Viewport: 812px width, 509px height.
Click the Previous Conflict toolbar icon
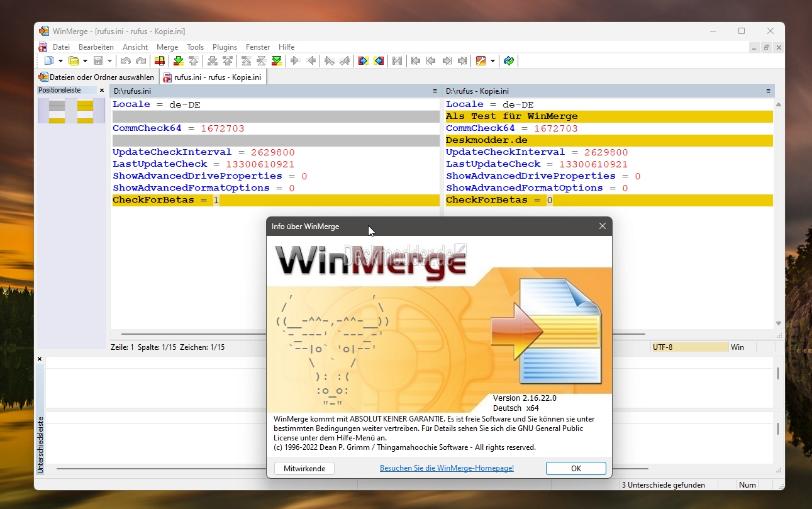point(228,61)
